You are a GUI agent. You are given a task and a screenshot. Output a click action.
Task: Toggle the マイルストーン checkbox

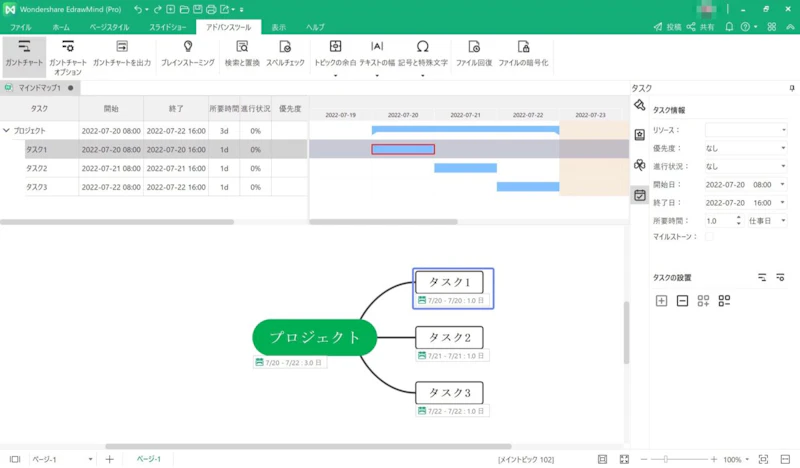click(x=710, y=237)
